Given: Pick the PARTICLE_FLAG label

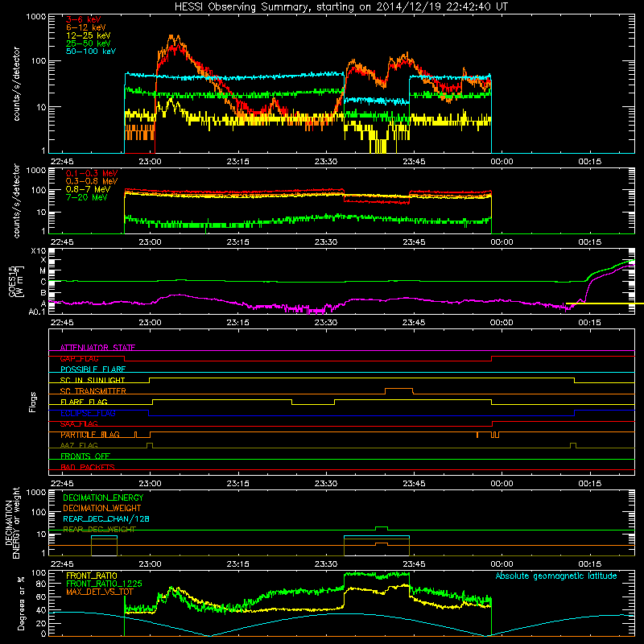Looking at the screenshot, I should click(90, 435).
